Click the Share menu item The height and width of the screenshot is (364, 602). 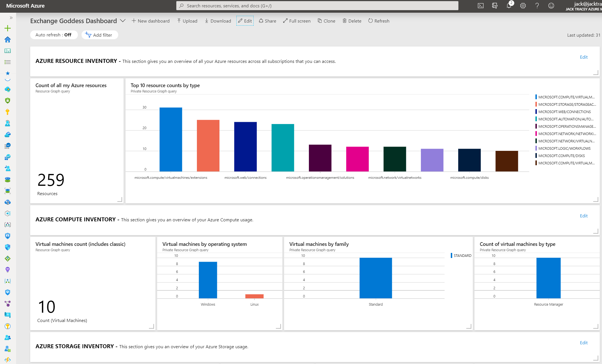pos(267,21)
